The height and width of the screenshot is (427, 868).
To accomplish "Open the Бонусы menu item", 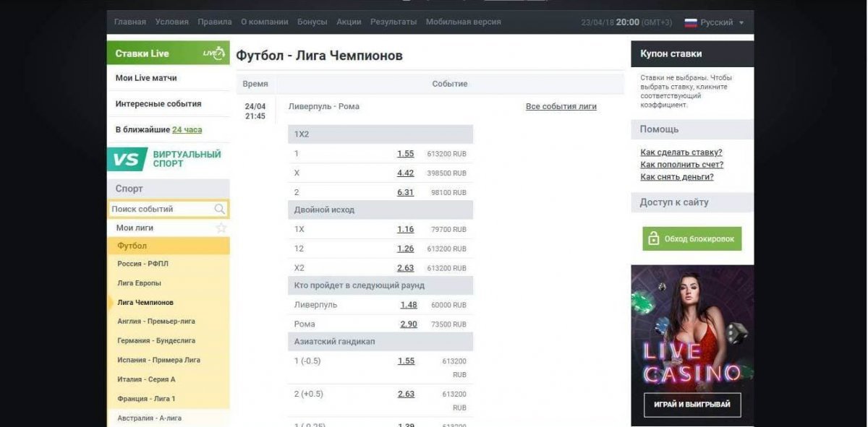I will pos(312,22).
